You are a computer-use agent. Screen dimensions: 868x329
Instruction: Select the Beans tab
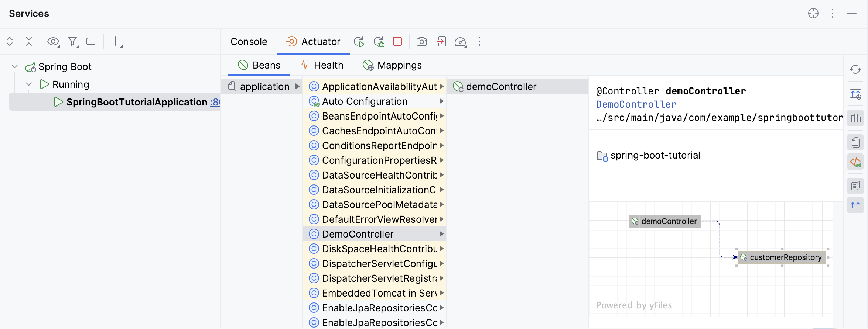(x=259, y=65)
